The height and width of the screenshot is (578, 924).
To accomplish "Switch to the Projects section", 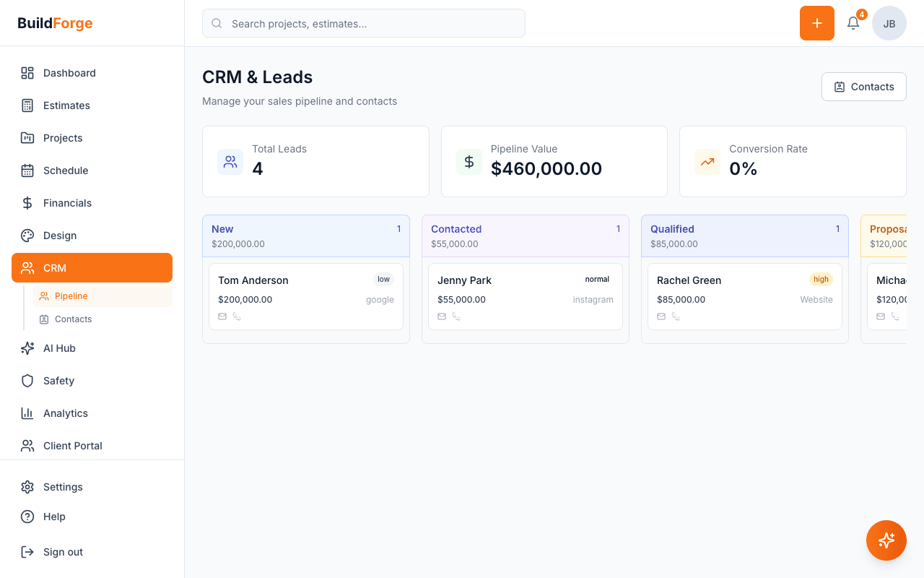I will [63, 138].
